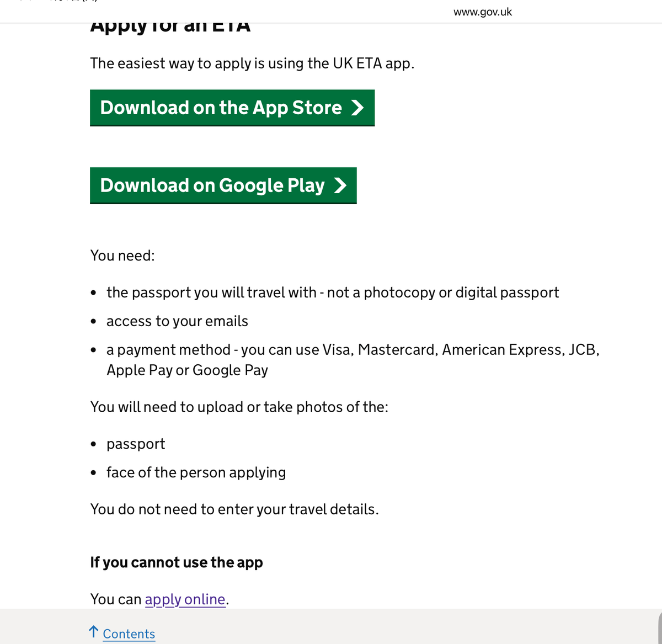This screenshot has width=662, height=644.
Task: Select the access to your emails bullet
Action: pyautogui.click(x=177, y=321)
